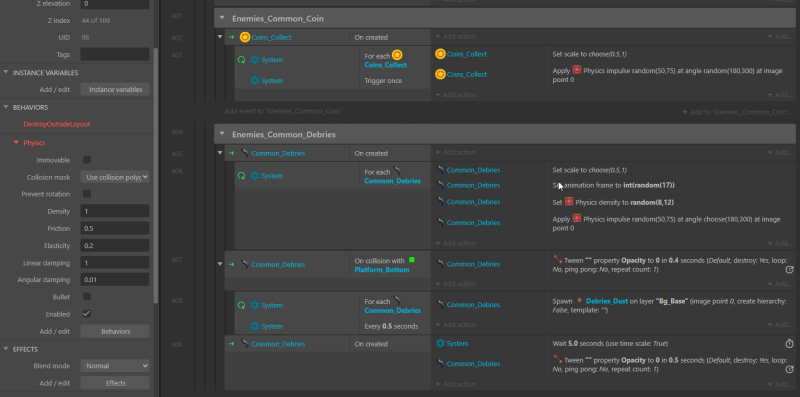The height and width of the screenshot is (397, 800).
Task: Click the Behaviors add/edit button
Action: (115, 331)
